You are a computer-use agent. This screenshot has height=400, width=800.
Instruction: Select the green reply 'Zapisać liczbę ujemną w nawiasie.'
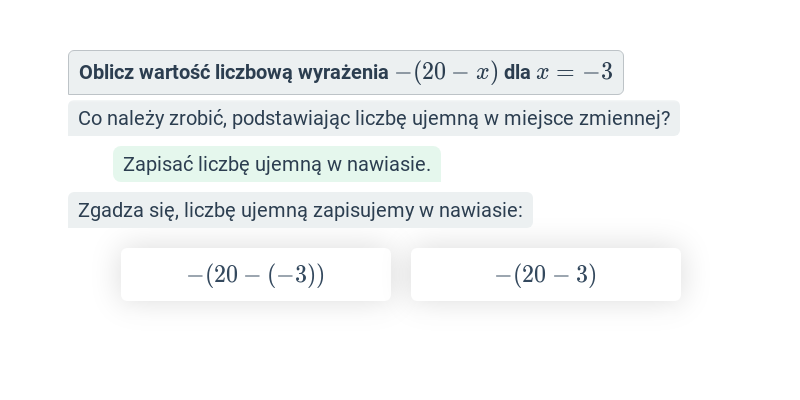(277, 164)
